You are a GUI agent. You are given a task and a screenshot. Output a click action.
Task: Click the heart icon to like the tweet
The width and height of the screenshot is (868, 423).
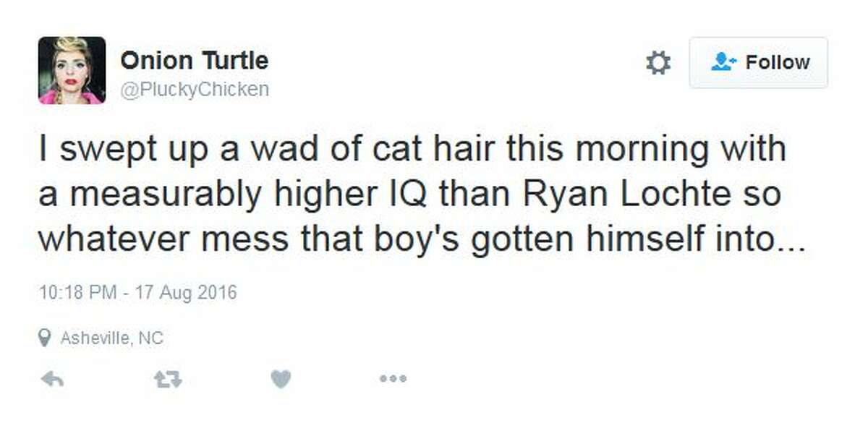pos(279,377)
